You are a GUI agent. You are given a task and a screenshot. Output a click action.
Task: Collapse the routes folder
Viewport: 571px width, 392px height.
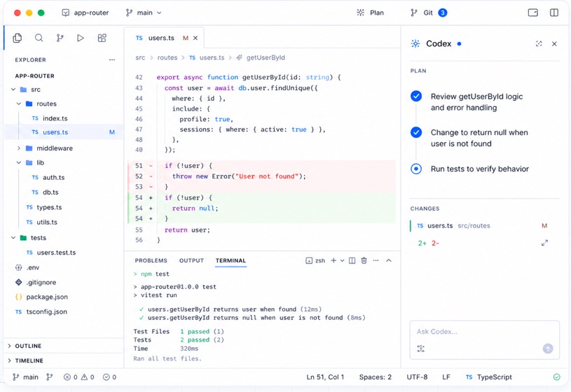19,104
